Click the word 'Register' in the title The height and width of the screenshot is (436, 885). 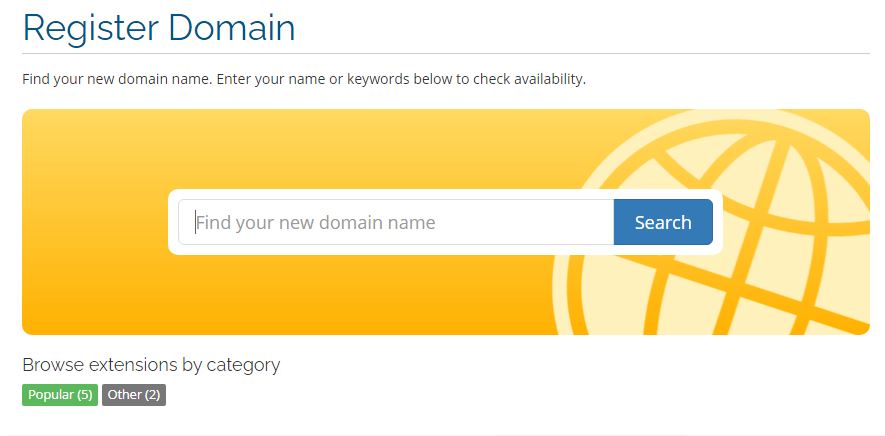[90, 28]
